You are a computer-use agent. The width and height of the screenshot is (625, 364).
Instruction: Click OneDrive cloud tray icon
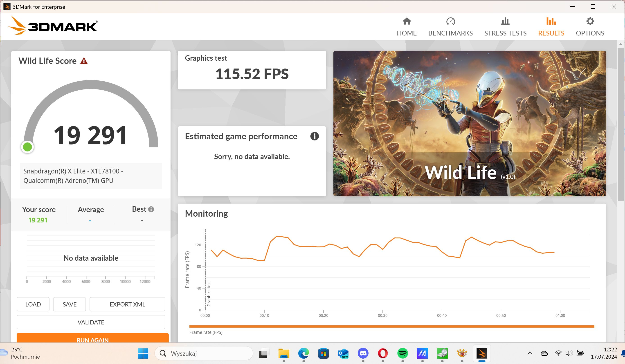544,353
